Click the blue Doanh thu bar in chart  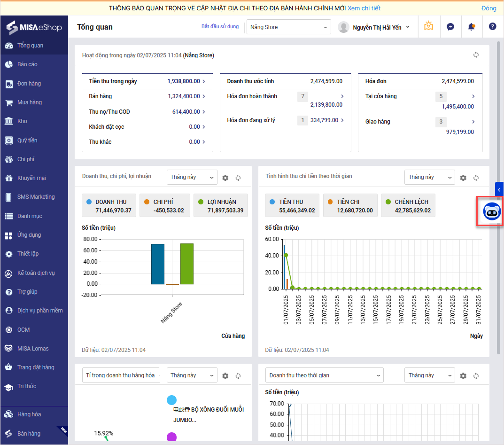(x=157, y=264)
